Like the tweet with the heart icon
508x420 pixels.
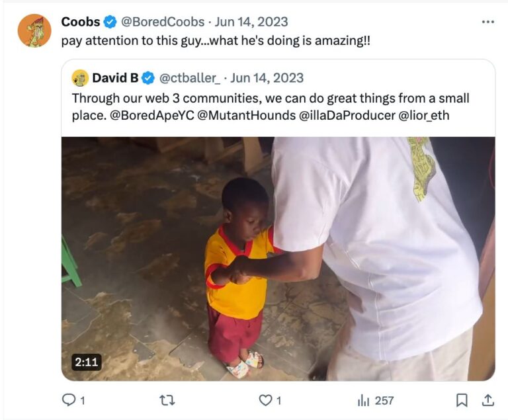pos(265,400)
